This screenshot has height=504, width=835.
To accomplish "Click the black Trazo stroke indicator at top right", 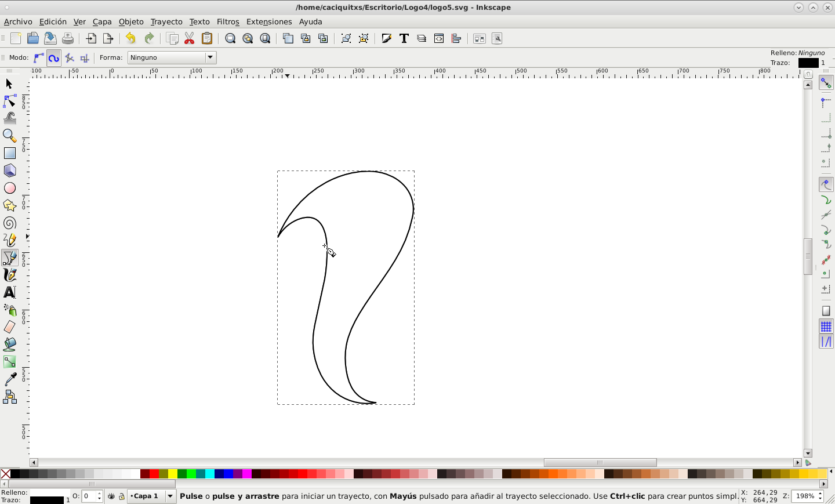I will 808,63.
